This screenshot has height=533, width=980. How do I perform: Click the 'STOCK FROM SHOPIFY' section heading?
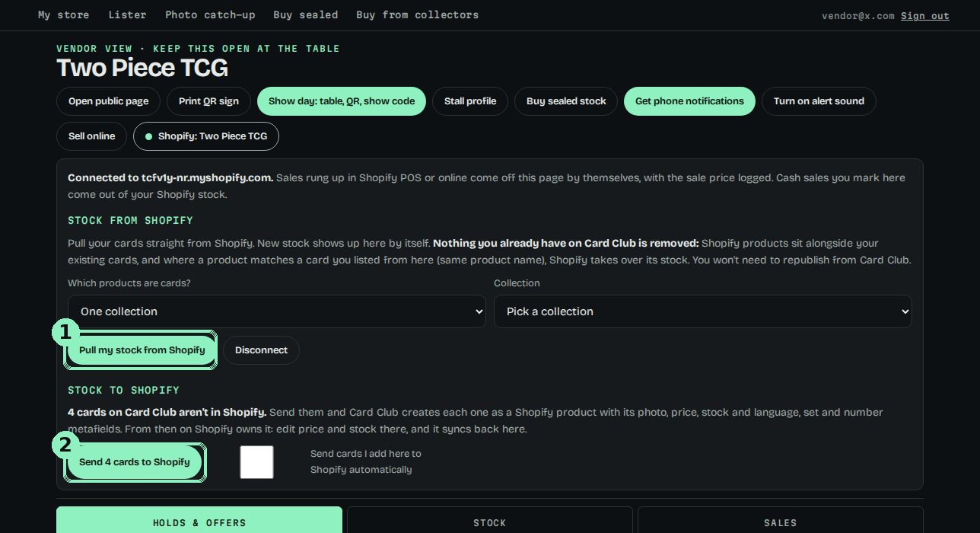coord(130,220)
